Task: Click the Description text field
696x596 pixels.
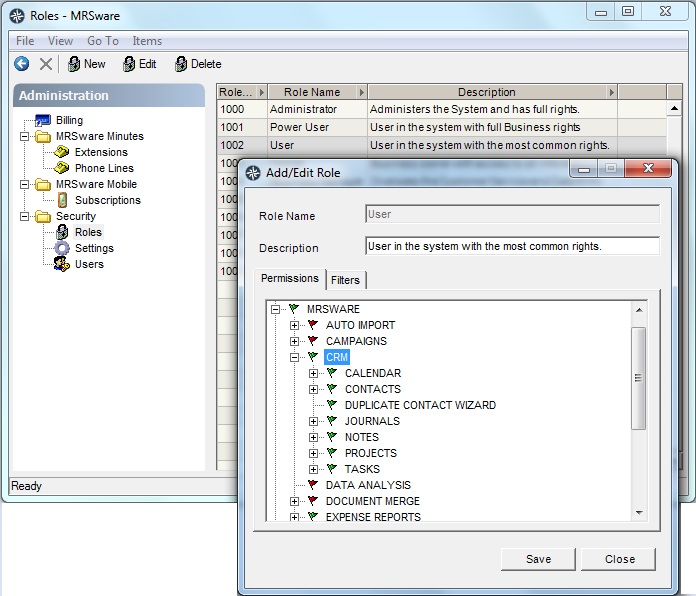Action: click(512, 246)
